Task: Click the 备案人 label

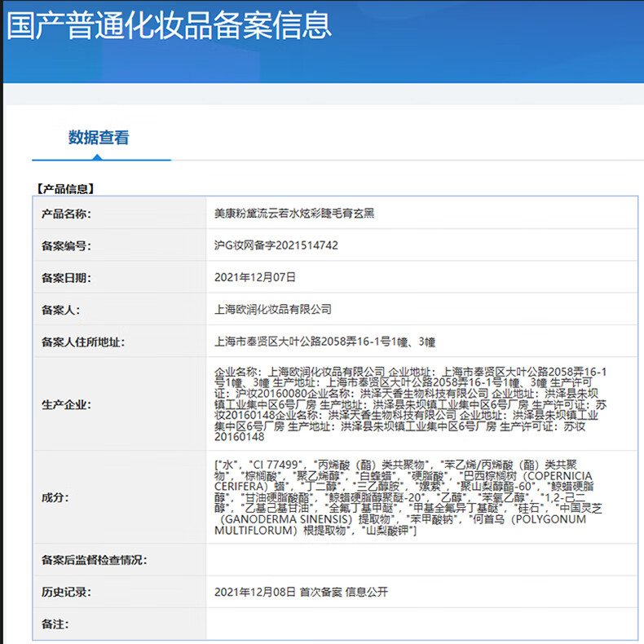Action: [60, 310]
